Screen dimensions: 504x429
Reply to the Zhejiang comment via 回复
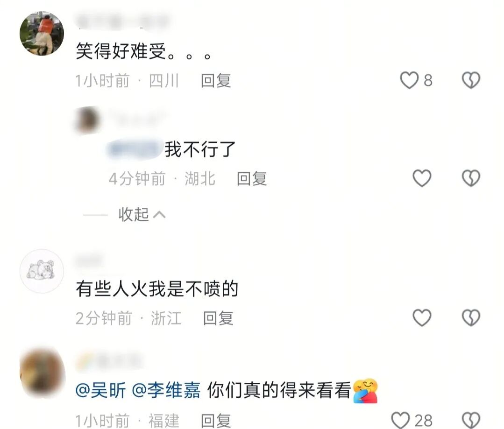point(218,318)
